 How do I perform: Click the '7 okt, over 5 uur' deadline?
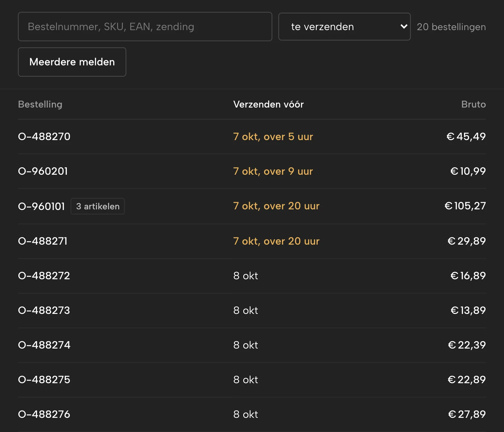pyautogui.click(x=273, y=136)
